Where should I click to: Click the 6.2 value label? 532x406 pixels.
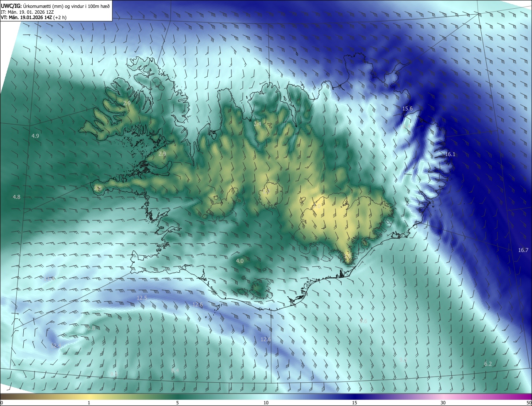488,364
